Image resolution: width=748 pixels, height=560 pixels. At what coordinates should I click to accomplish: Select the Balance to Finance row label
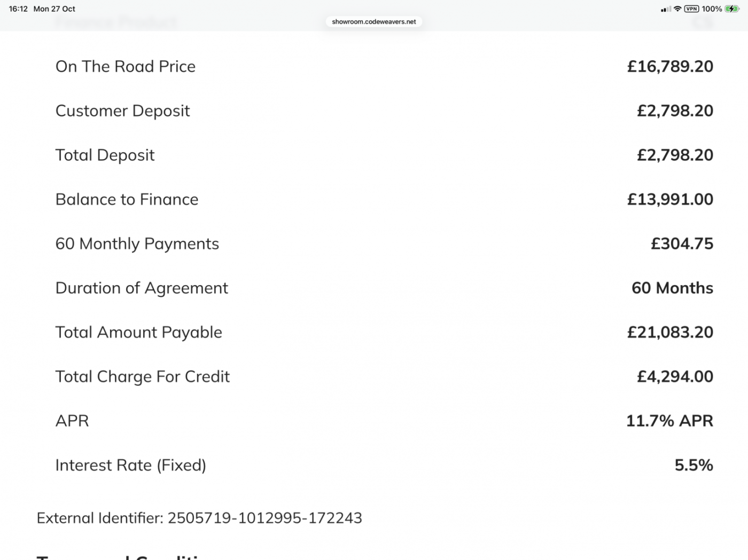click(127, 199)
